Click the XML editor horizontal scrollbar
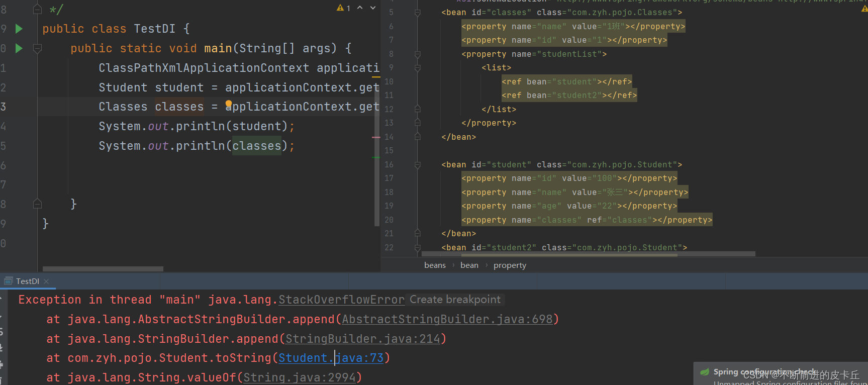Screen dimensions: 868x385 (x=588, y=254)
